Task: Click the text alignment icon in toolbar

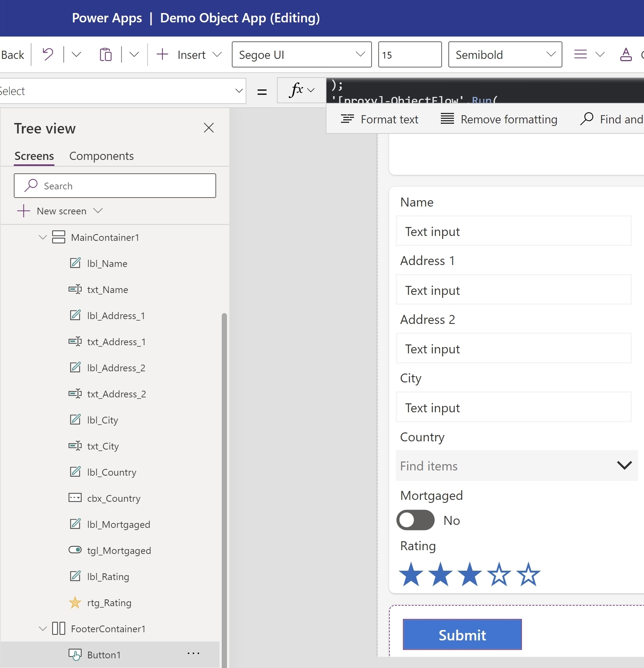Action: pos(580,54)
